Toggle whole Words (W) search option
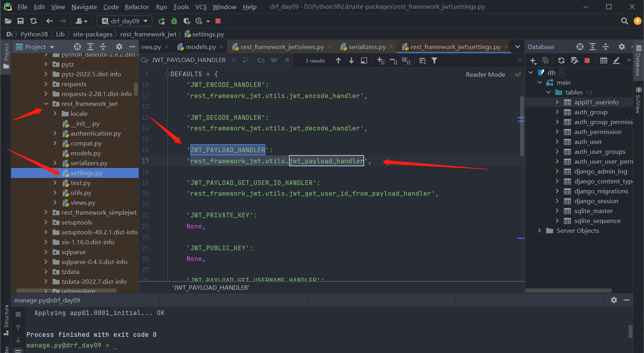This screenshot has height=353, width=644. tap(274, 60)
